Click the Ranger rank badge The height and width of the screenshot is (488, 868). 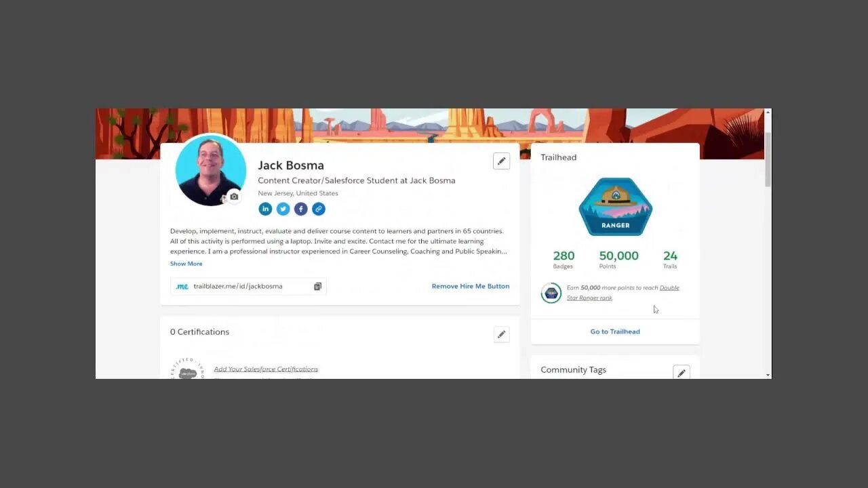coord(615,207)
